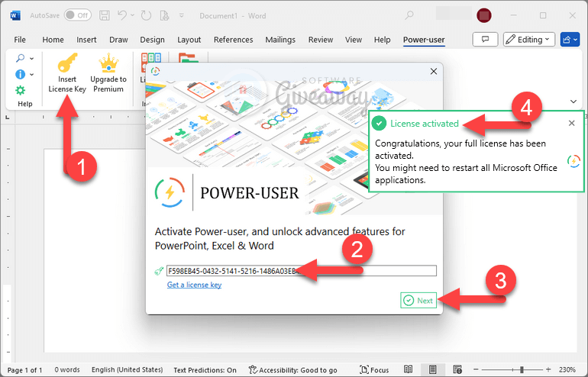Switch to Read Mode view icon
This screenshot has height=377, width=588.
pyautogui.click(x=409, y=369)
